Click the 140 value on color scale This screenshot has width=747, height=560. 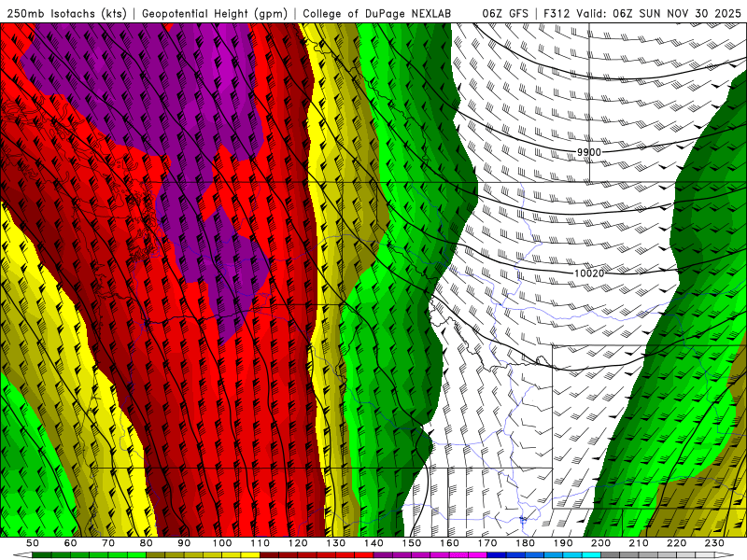(373, 543)
